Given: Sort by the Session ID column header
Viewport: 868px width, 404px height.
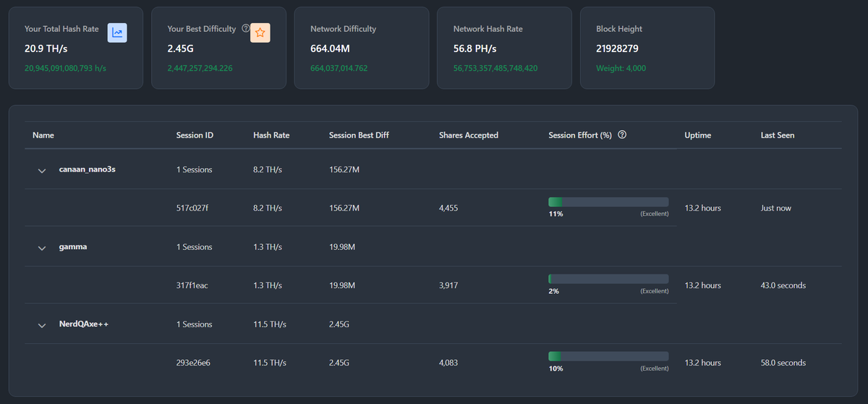Looking at the screenshot, I should pos(195,135).
